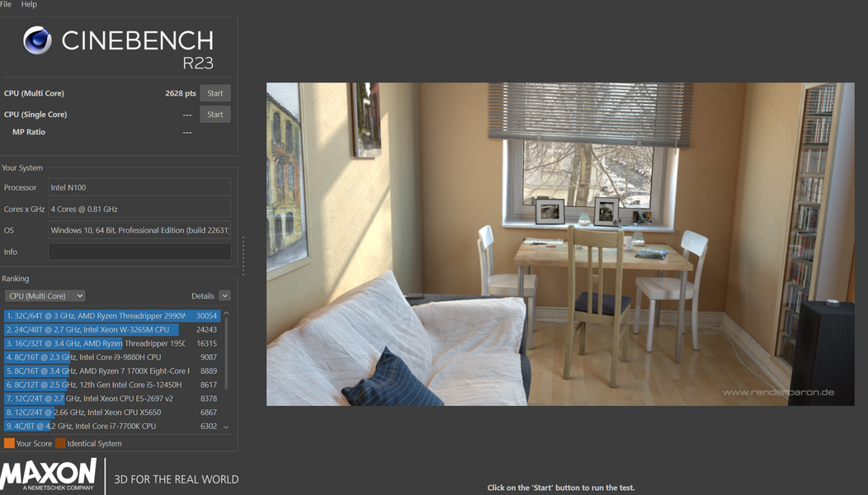Select rank 5 AMD Ryzen 7 1700X row
The height and width of the screenshot is (495, 868).
112,371
